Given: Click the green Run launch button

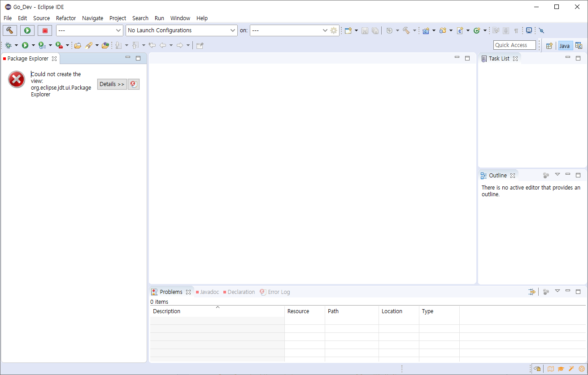Looking at the screenshot, I should click(27, 30).
